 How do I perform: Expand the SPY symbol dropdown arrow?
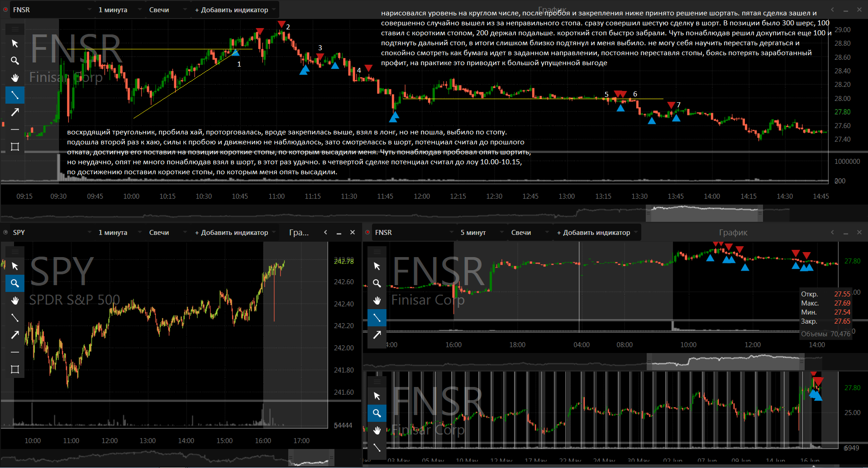pyautogui.click(x=90, y=232)
